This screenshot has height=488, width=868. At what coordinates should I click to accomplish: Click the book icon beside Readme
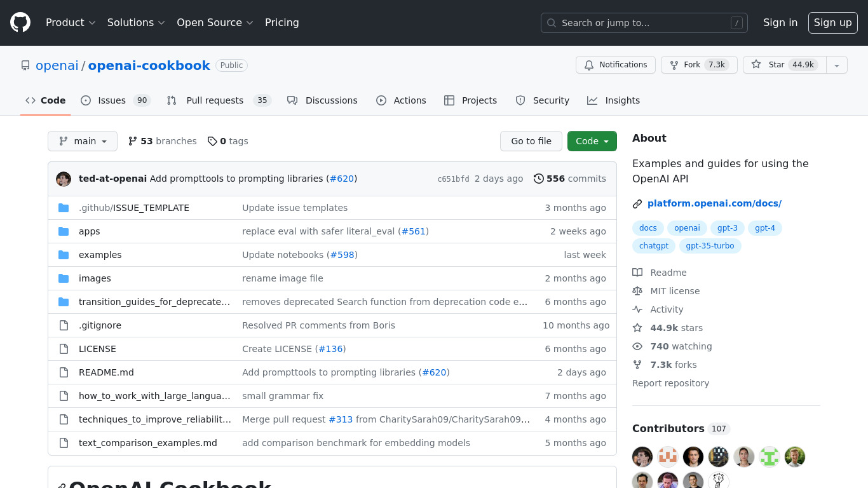pyautogui.click(x=637, y=273)
